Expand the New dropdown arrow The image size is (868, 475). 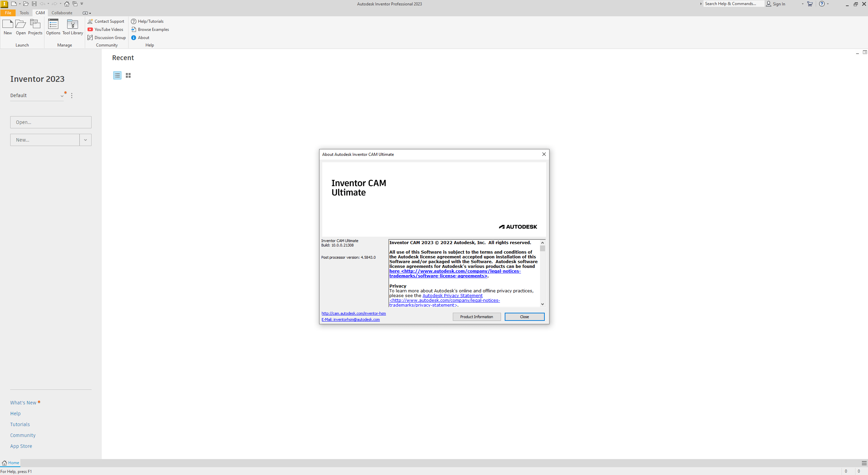click(85, 140)
